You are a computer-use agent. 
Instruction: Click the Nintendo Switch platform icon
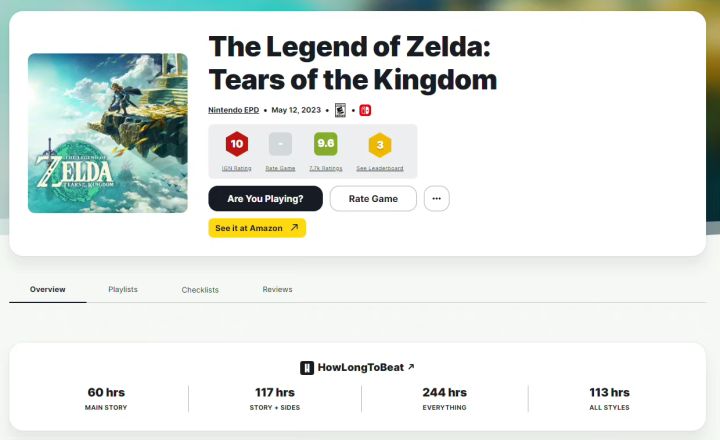pyautogui.click(x=365, y=110)
